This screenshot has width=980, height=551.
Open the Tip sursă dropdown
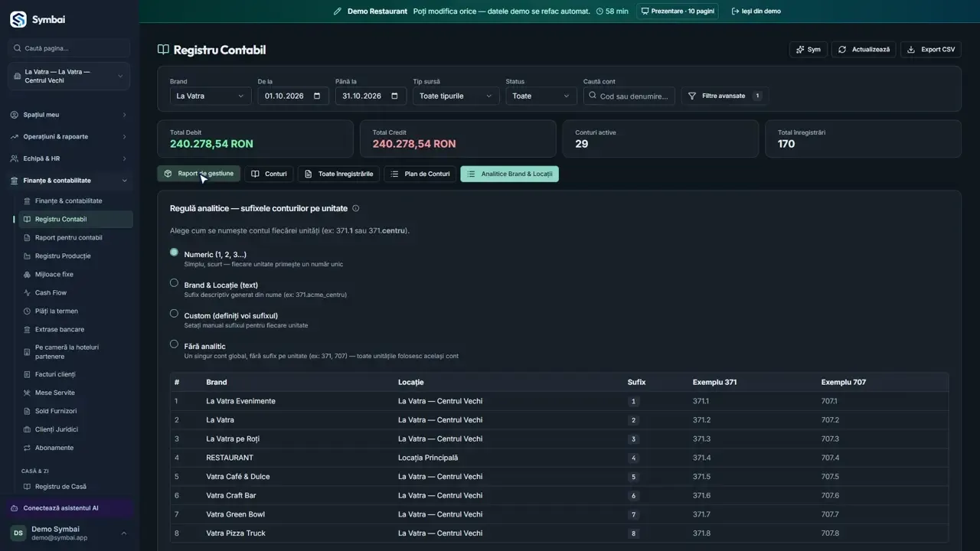tap(456, 96)
